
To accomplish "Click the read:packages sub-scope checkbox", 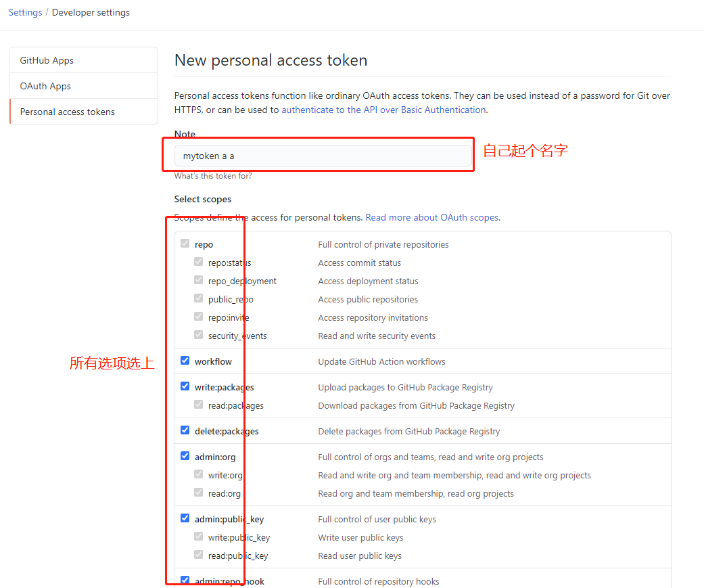I will click(198, 404).
